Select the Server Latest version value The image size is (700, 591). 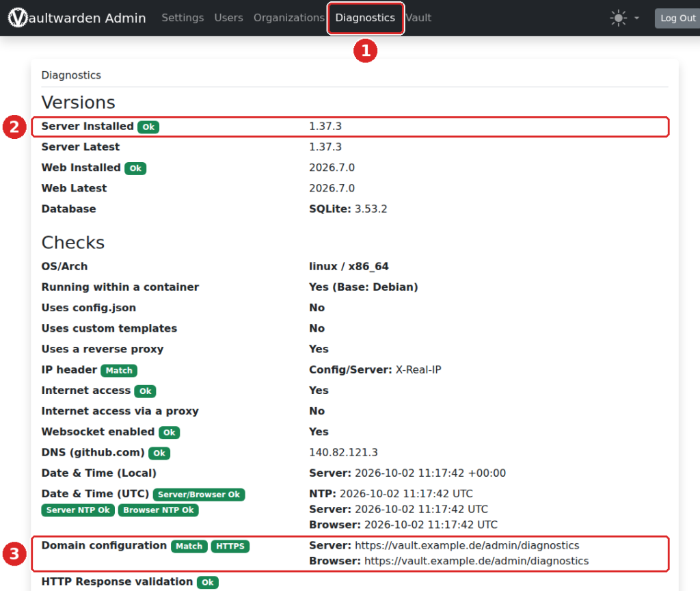point(325,147)
